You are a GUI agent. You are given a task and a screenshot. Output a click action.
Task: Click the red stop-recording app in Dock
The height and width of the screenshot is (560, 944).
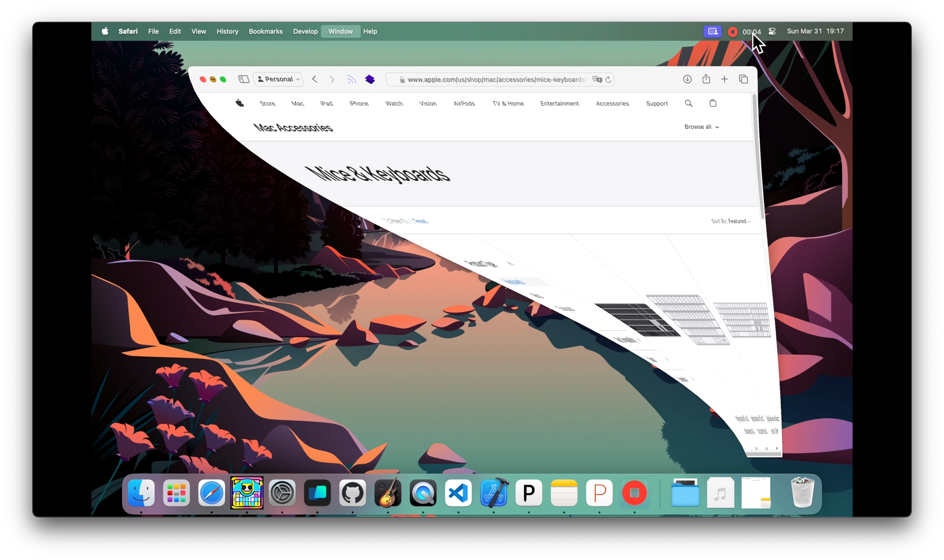[634, 492]
